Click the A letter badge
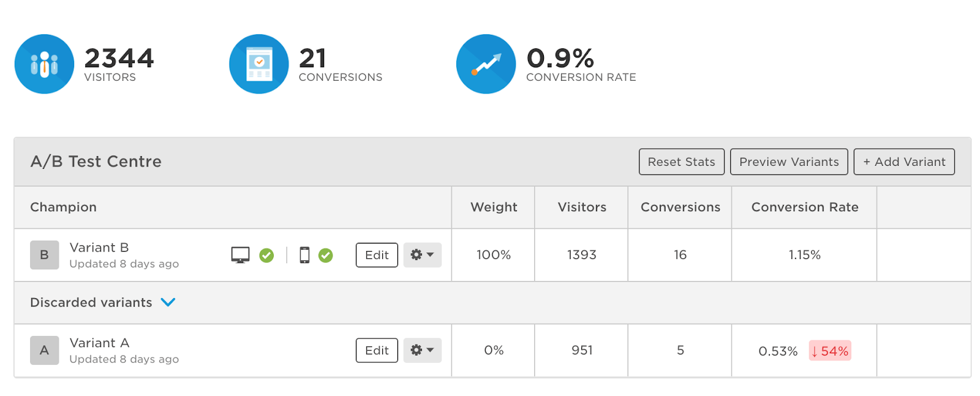 [x=45, y=350]
